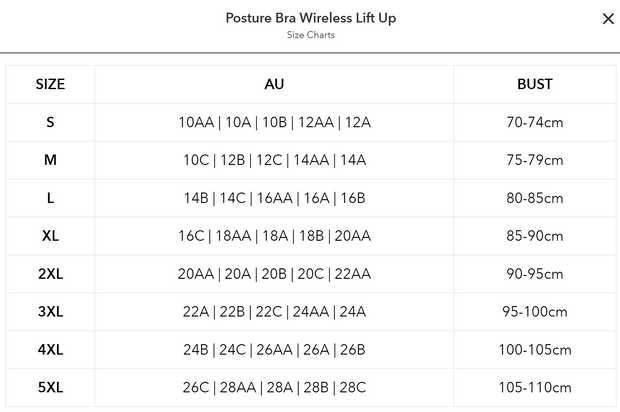
Task: Click the L size row label
Action: tap(50, 198)
